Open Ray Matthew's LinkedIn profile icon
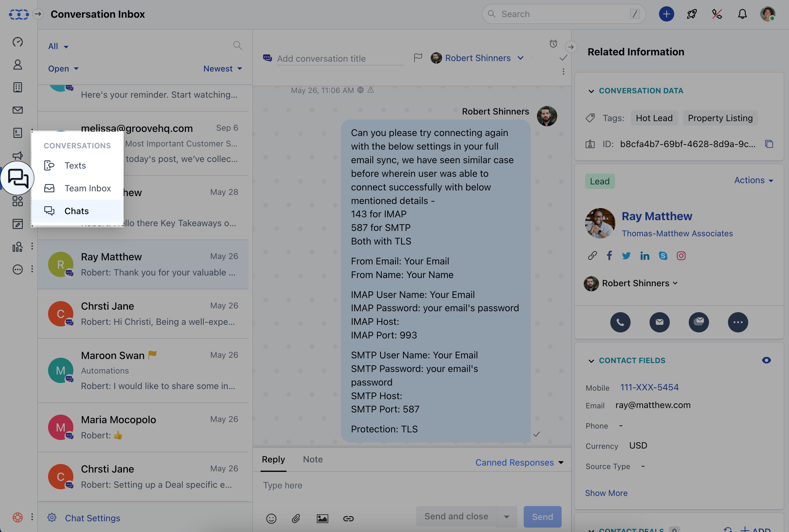Image resolution: width=789 pixels, height=532 pixels. [644, 256]
